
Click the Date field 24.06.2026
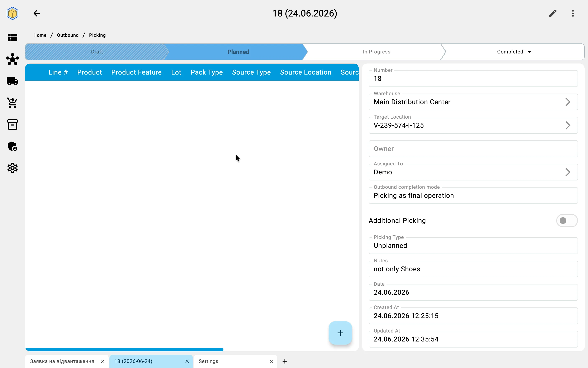[x=473, y=292]
